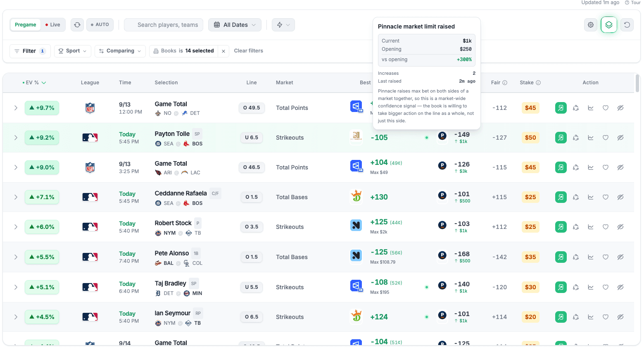Image resolution: width=644 pixels, height=350 pixels.
Task: Click the green layers icon button
Action: click(609, 25)
